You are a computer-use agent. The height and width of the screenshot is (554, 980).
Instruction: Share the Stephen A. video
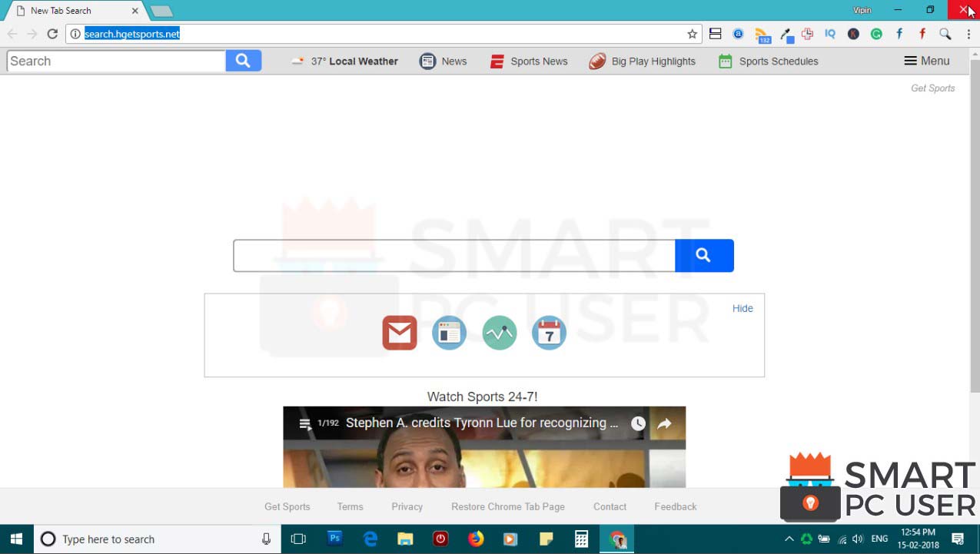[x=663, y=423]
